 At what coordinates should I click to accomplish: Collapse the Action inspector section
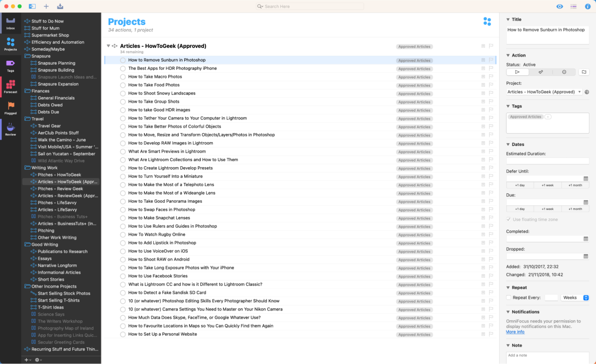point(508,55)
